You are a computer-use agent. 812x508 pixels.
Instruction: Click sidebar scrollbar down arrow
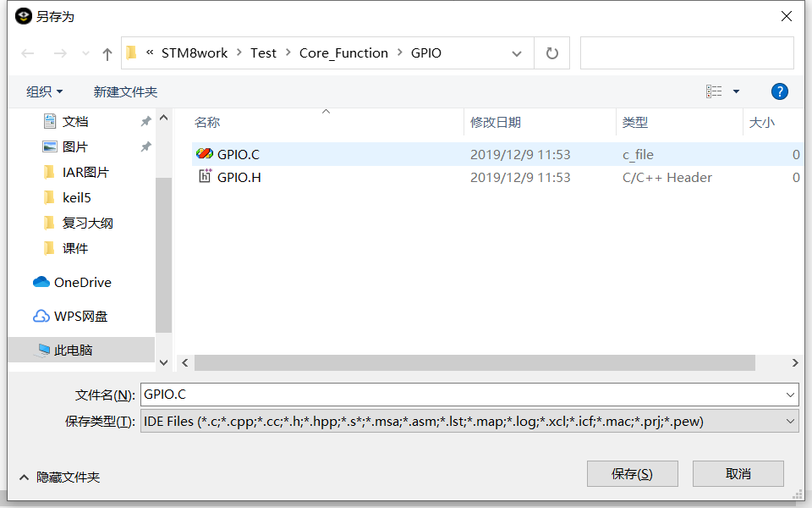pyautogui.click(x=163, y=363)
